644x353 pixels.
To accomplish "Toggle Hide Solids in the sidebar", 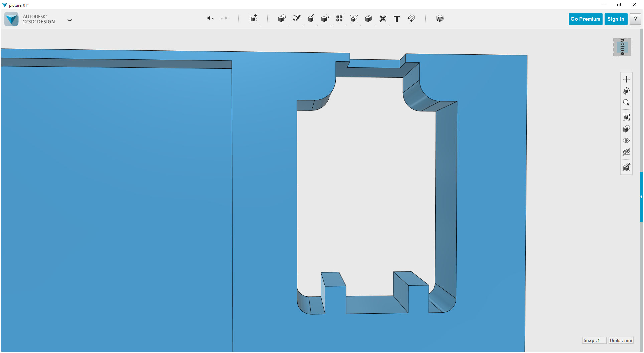I will (626, 167).
